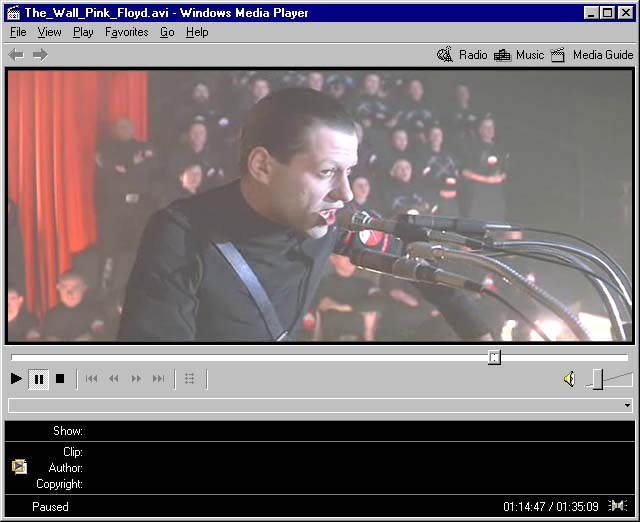Skip to next track icon
This screenshot has height=522, width=640.
[158, 379]
